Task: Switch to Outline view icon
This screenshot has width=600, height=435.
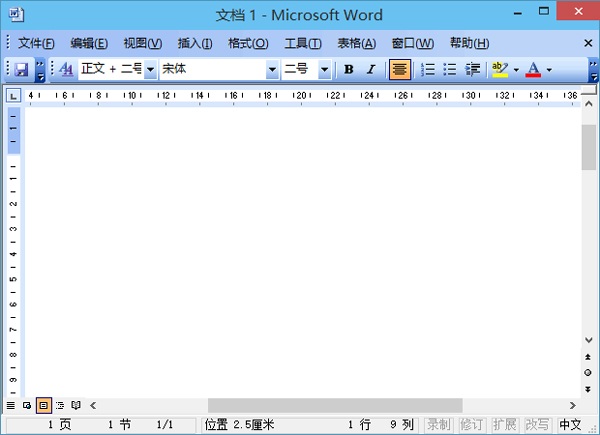Action: click(x=60, y=406)
